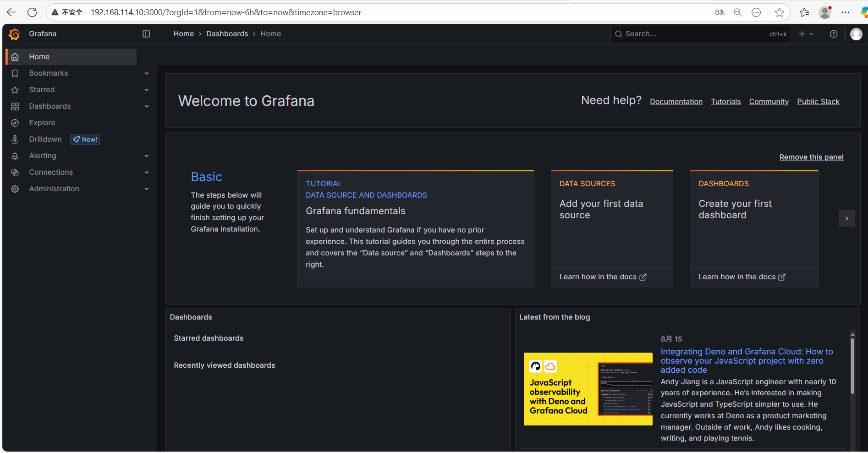Click next arrow on setup cards carousel

coord(847,218)
